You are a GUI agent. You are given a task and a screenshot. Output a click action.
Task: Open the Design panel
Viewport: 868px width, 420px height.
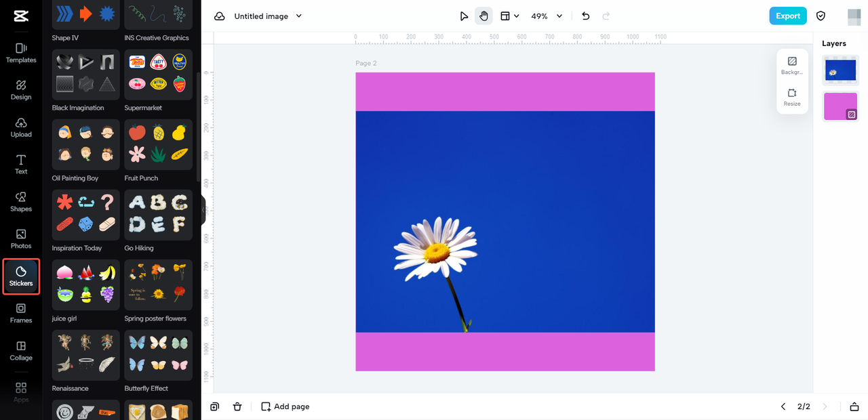coord(21,90)
